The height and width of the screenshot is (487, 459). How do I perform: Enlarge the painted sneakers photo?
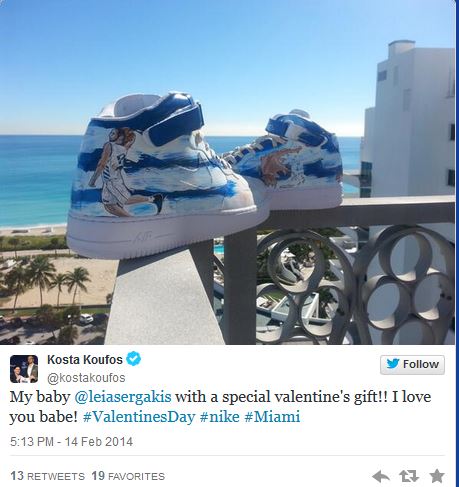coord(227,172)
